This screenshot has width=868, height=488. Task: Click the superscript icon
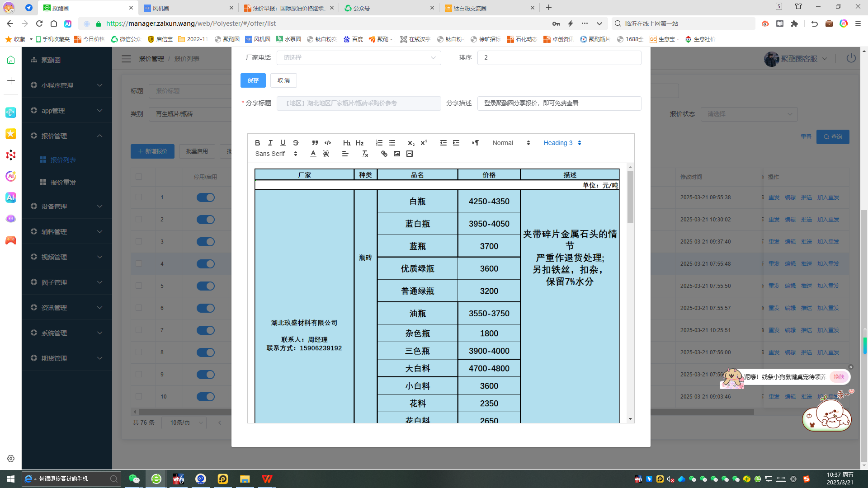424,143
